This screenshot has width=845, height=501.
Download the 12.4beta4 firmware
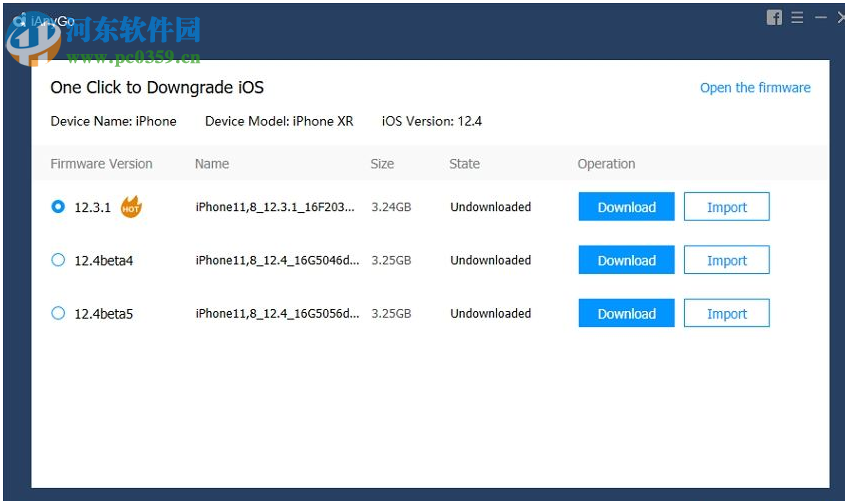point(626,260)
